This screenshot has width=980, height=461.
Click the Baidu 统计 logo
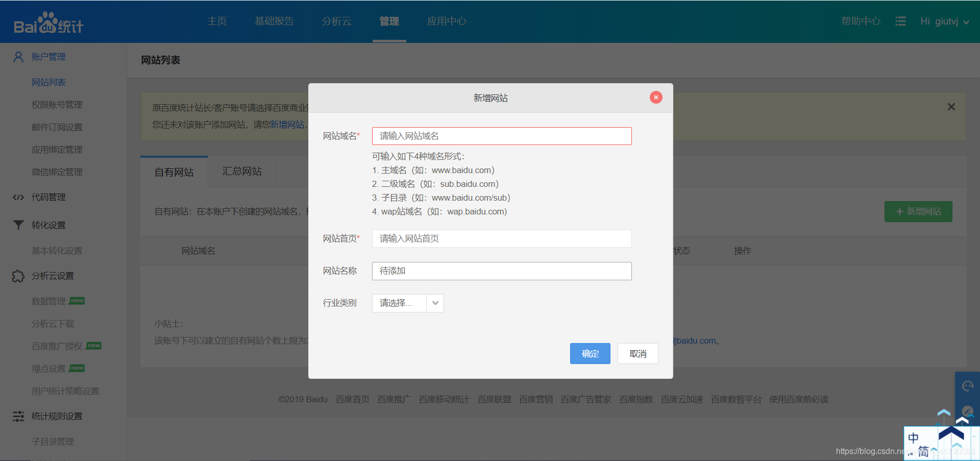click(x=48, y=22)
